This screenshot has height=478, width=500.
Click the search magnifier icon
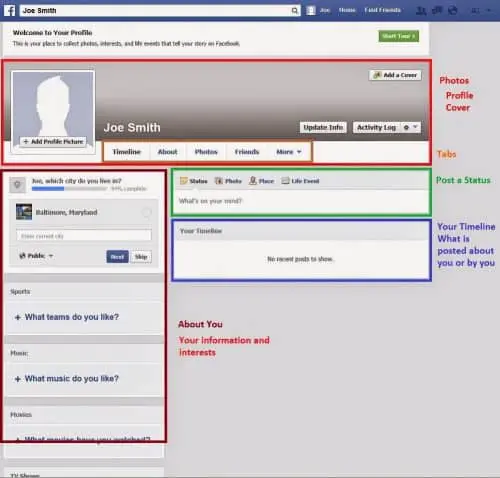coord(295,11)
